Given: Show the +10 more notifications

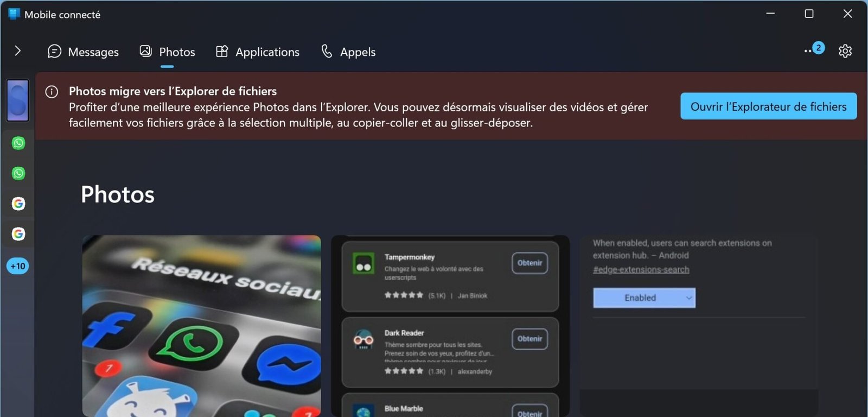Looking at the screenshot, I should (x=18, y=266).
